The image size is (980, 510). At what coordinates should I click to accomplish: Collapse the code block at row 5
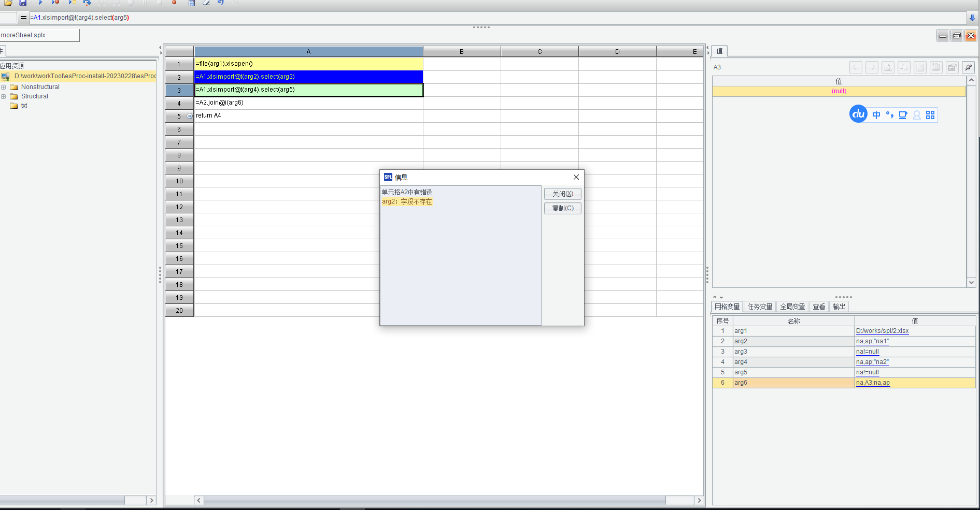coord(190,116)
